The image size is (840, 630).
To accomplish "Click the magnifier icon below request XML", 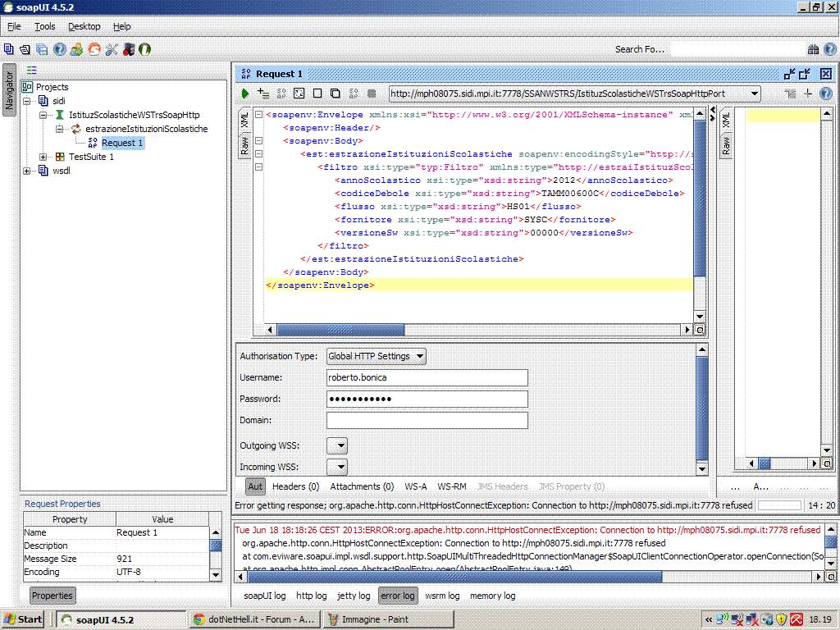I will pyautogui.click(x=700, y=330).
